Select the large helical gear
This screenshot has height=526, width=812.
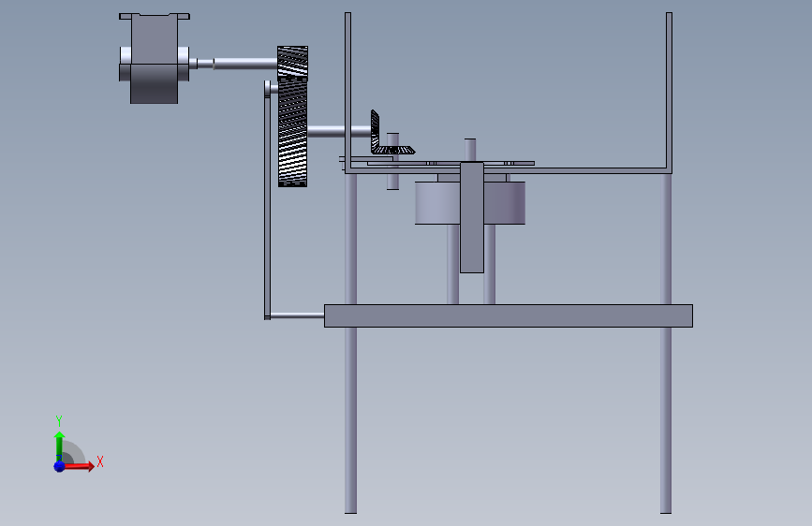[292, 133]
